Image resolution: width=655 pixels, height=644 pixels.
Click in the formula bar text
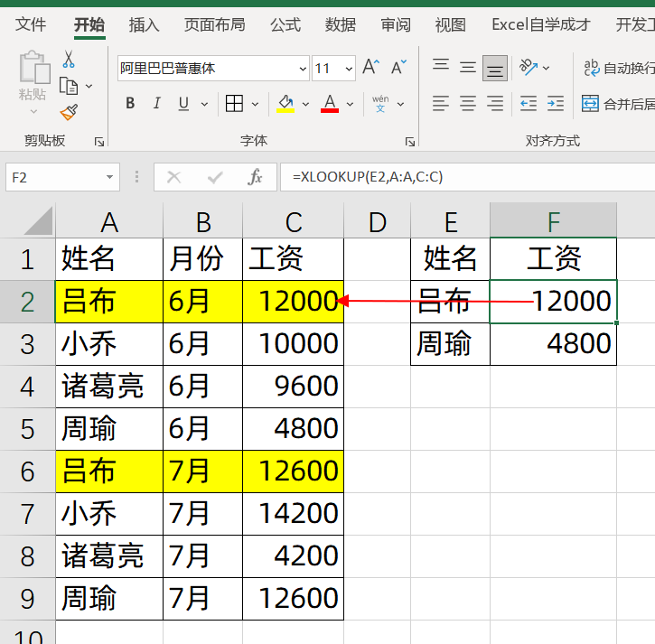tap(368, 177)
